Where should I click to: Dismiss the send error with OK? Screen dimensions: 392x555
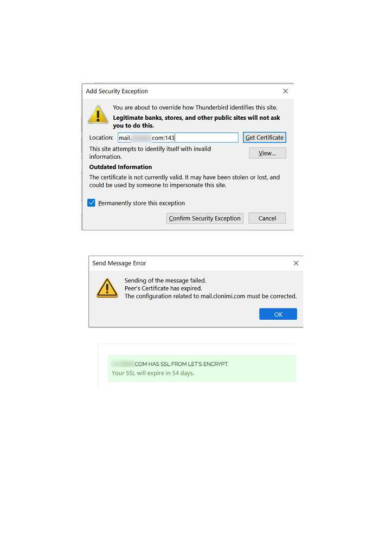point(278,314)
